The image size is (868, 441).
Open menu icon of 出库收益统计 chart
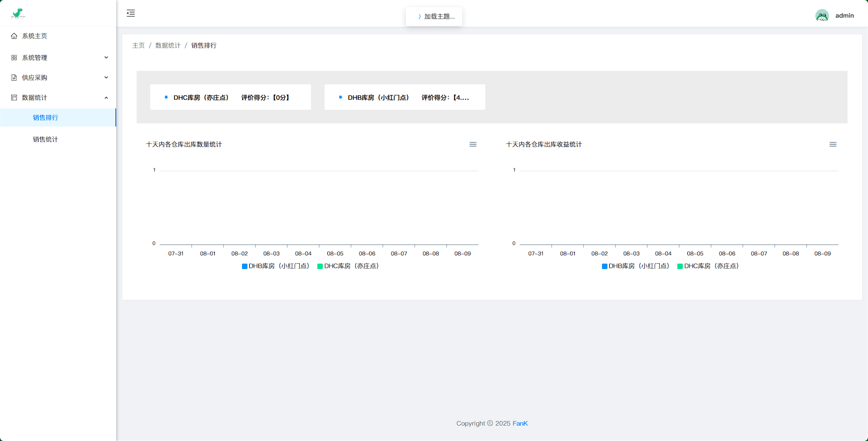(833, 144)
